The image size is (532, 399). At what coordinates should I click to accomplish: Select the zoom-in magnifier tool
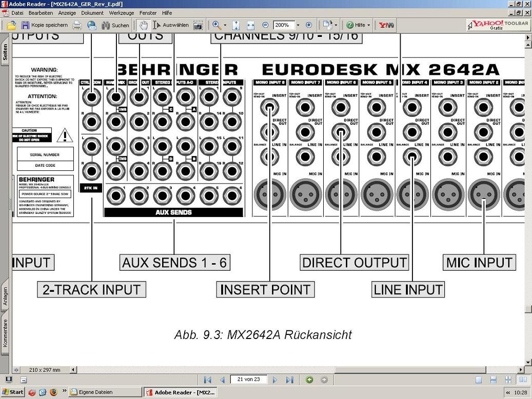click(216, 25)
